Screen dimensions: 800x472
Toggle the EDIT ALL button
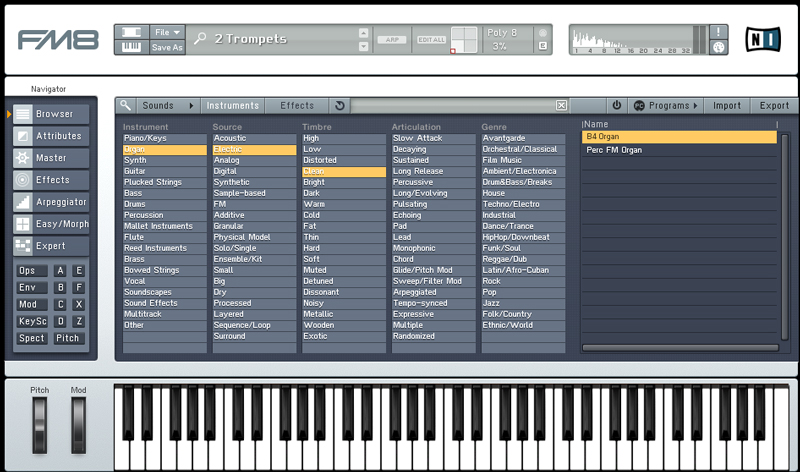(x=432, y=40)
